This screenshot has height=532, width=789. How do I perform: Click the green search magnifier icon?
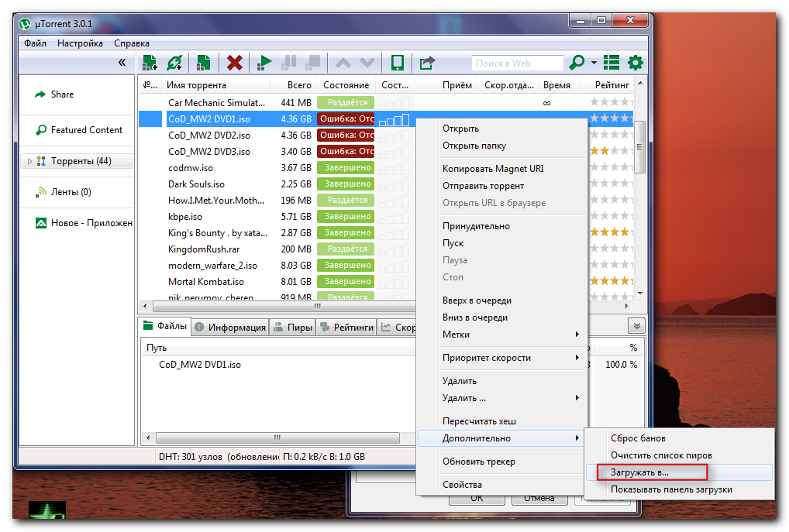tap(577, 63)
